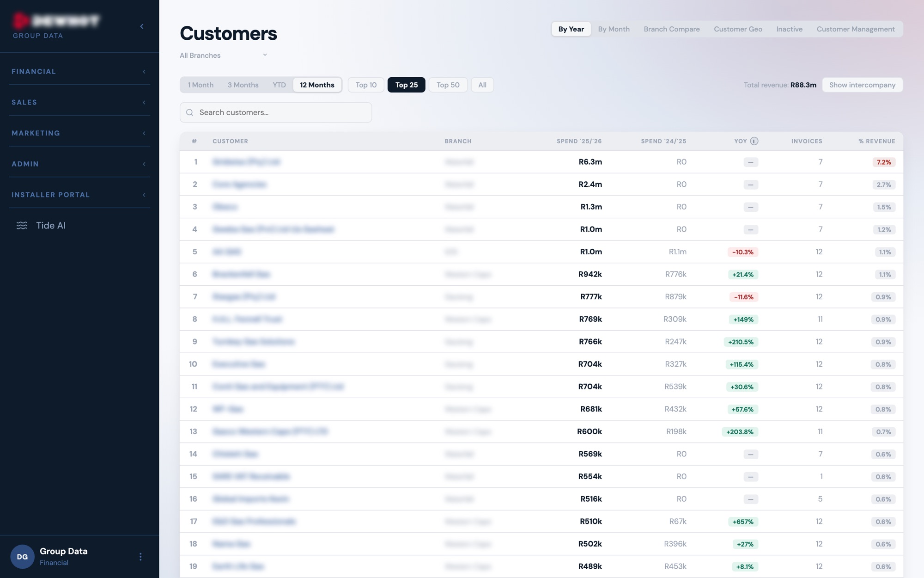Click the R942k spend value
This screenshot has width=924, height=578.
[590, 274]
